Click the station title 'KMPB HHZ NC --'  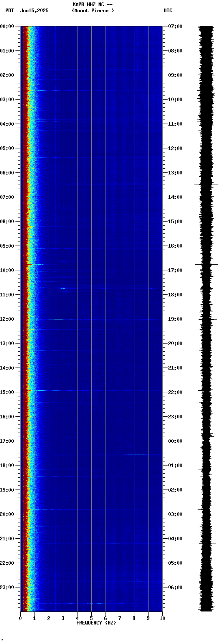click(x=93, y=4)
